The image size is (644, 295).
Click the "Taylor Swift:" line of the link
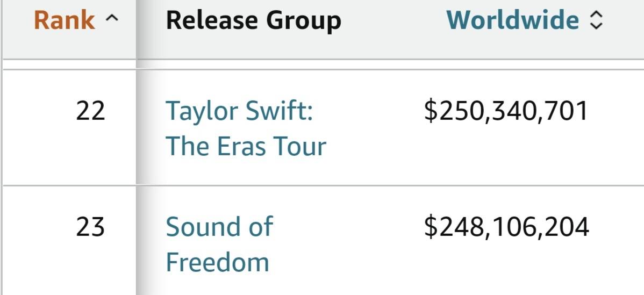tap(239, 111)
